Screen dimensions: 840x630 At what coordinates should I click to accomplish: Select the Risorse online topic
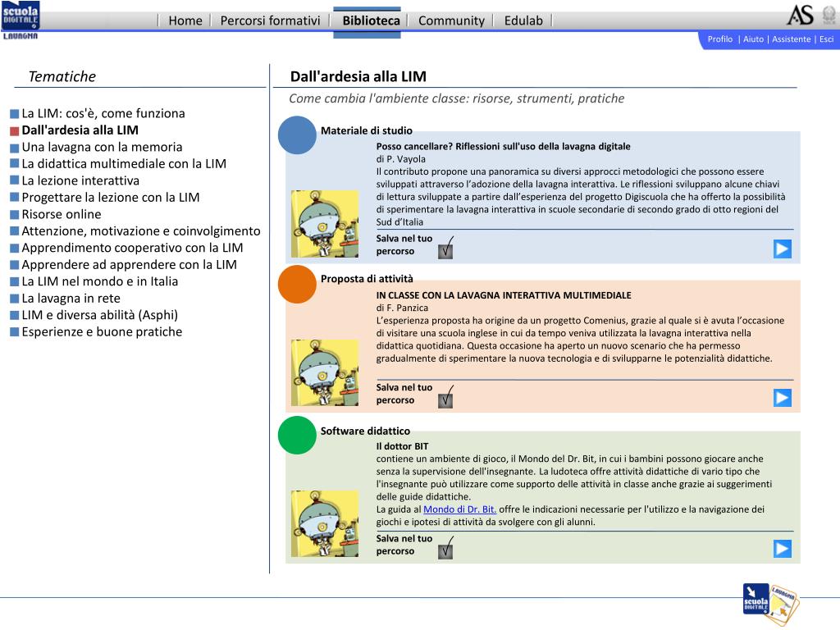pyautogui.click(x=61, y=214)
